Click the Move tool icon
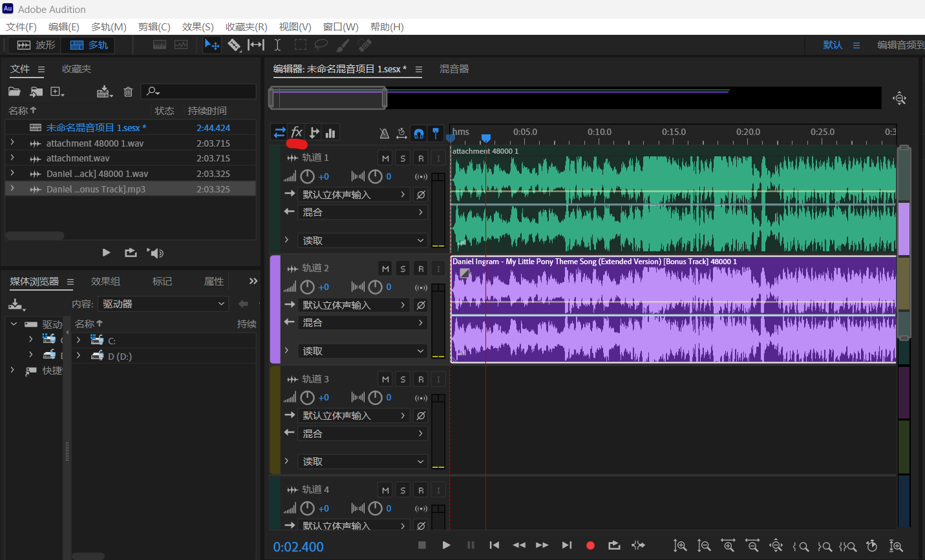Viewport: 925px width, 560px height. pos(212,45)
